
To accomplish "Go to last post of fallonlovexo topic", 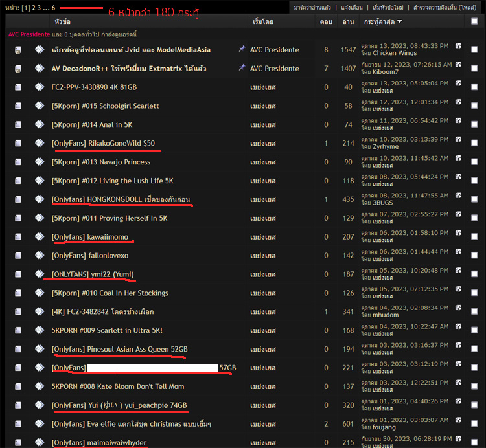I will pyautogui.click(x=458, y=252).
